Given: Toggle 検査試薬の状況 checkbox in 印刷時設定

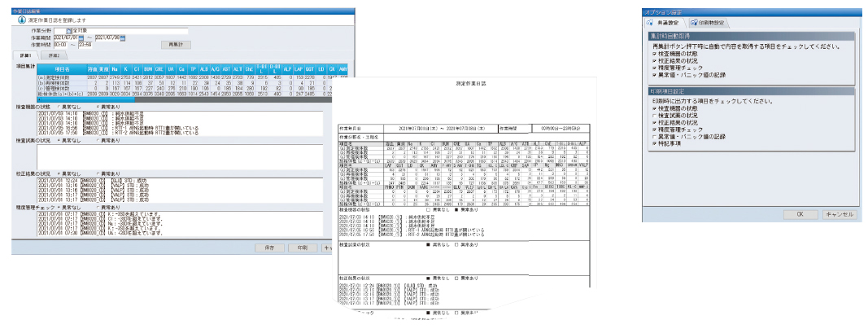Looking at the screenshot, I should pyautogui.click(x=654, y=113).
